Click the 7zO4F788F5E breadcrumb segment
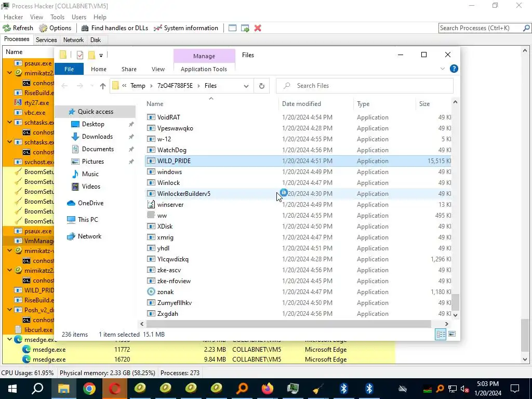The width and height of the screenshot is (532, 399). point(175,86)
